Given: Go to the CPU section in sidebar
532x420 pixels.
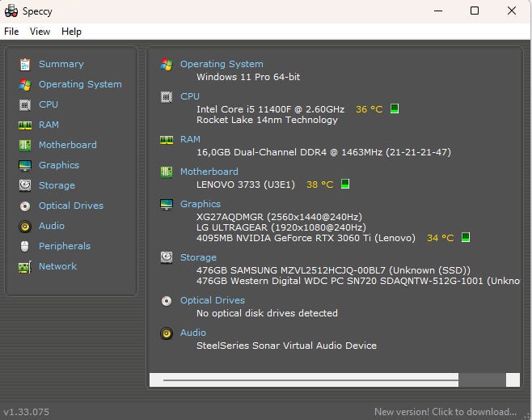Looking at the screenshot, I should pyautogui.click(x=49, y=104).
